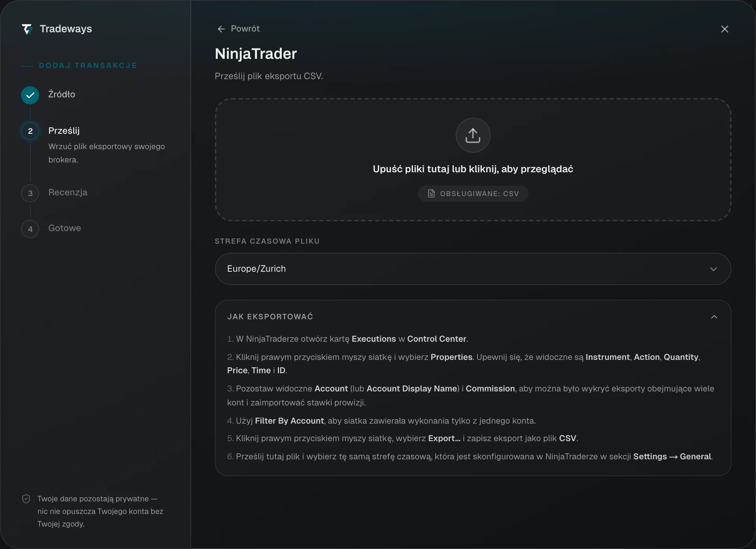Click the upload arrow icon in dropzone
The height and width of the screenshot is (549, 756).
[x=473, y=135]
